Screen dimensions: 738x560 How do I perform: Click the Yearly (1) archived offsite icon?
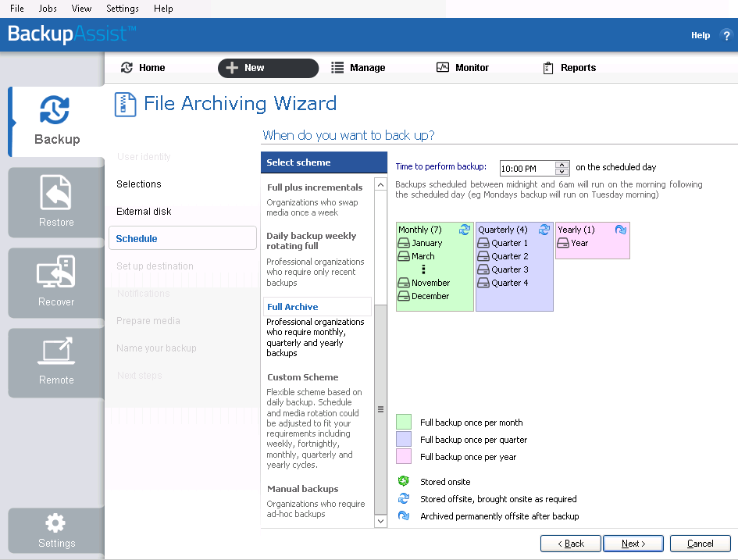[621, 230]
